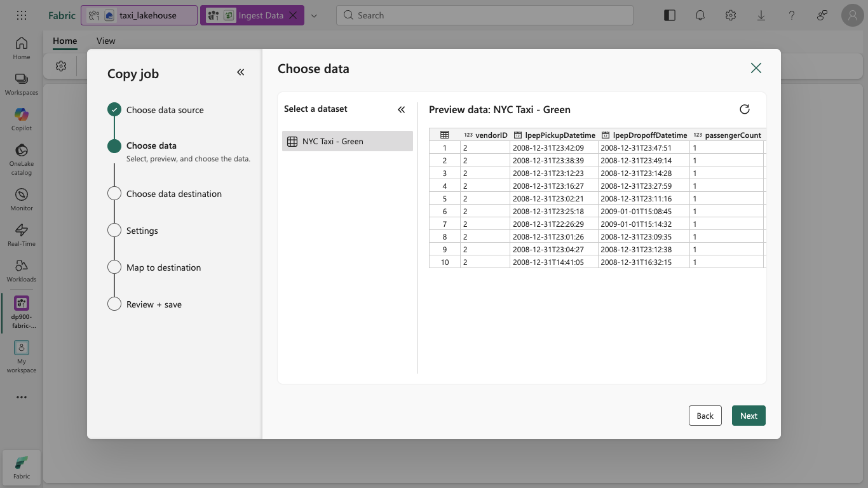Launch Copilot from the sidebar

22,119
